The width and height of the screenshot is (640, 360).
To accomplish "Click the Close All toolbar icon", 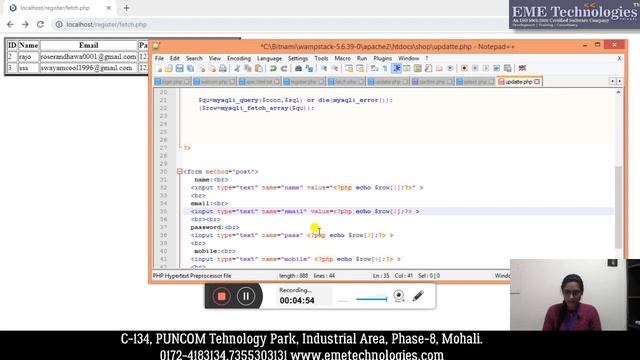I will pyautogui.click(x=213, y=68).
